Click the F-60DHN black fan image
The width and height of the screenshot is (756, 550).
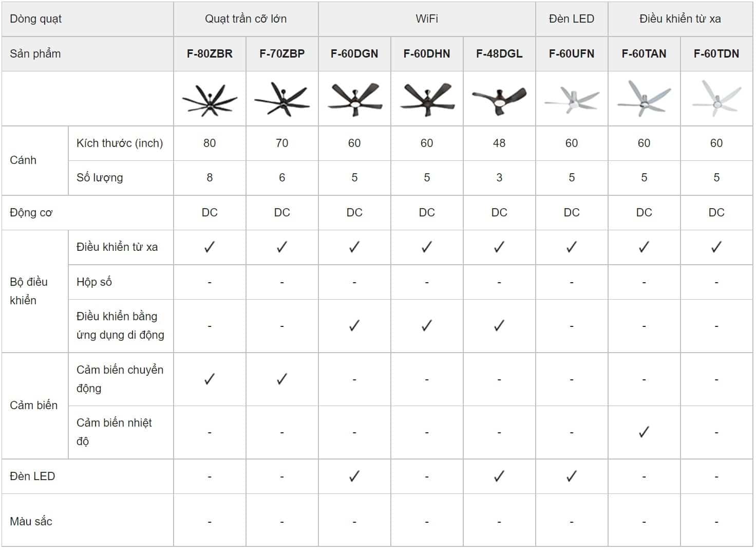pos(427,99)
